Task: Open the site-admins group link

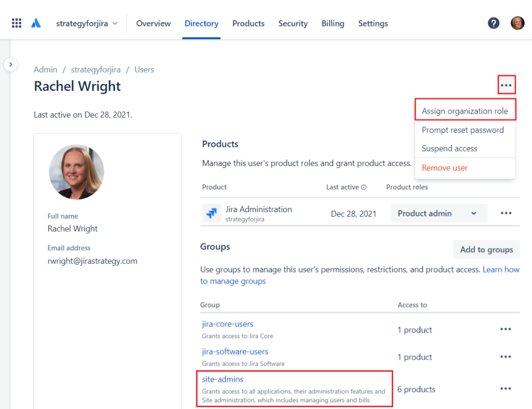Action: point(222,379)
